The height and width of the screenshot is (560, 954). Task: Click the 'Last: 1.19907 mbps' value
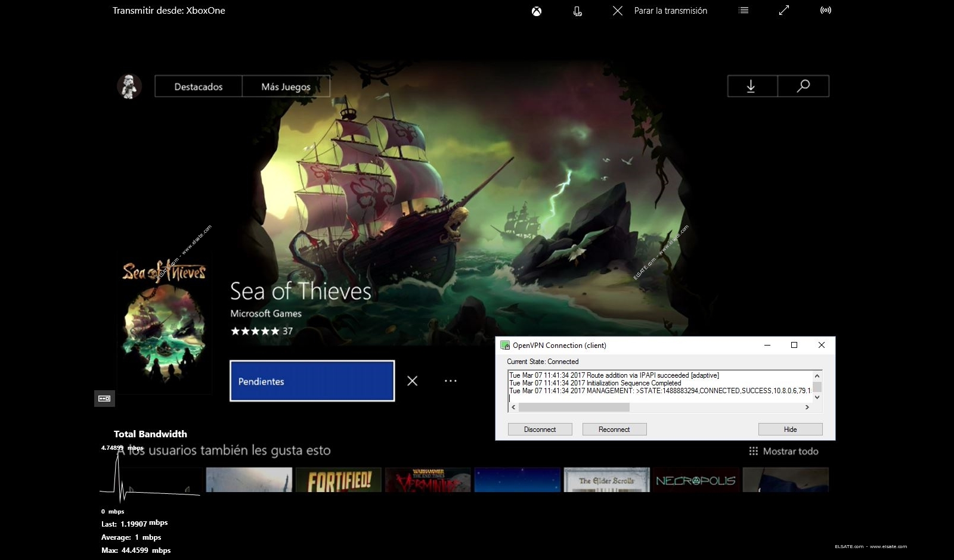134,524
